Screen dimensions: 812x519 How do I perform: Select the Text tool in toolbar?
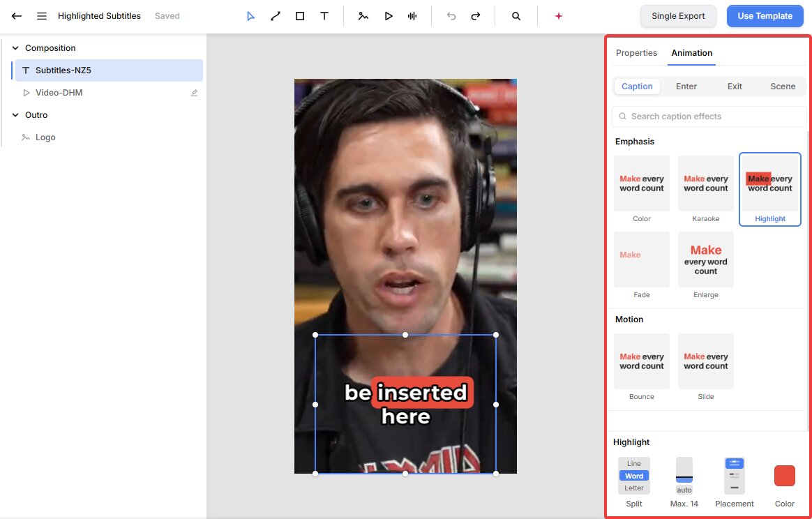pyautogui.click(x=324, y=16)
